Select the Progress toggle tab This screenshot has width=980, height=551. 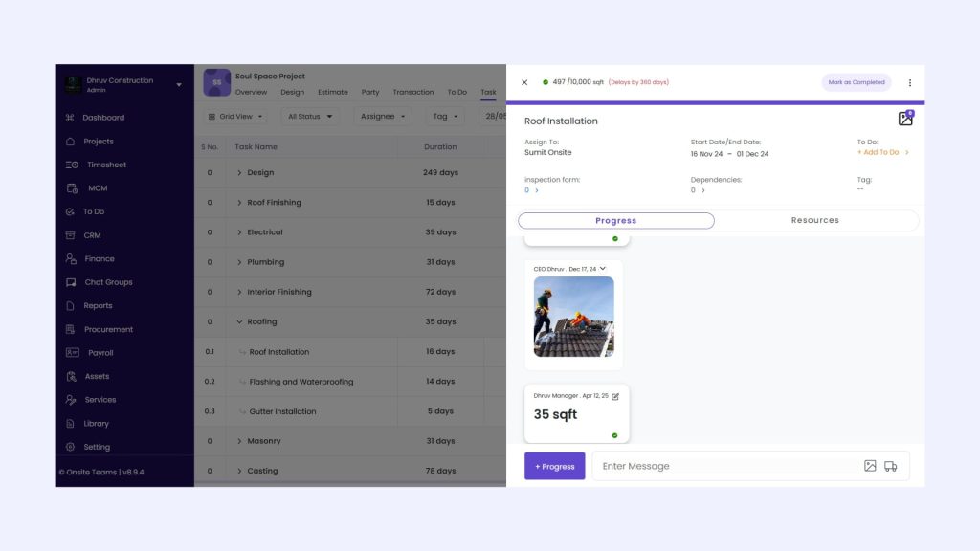615,220
